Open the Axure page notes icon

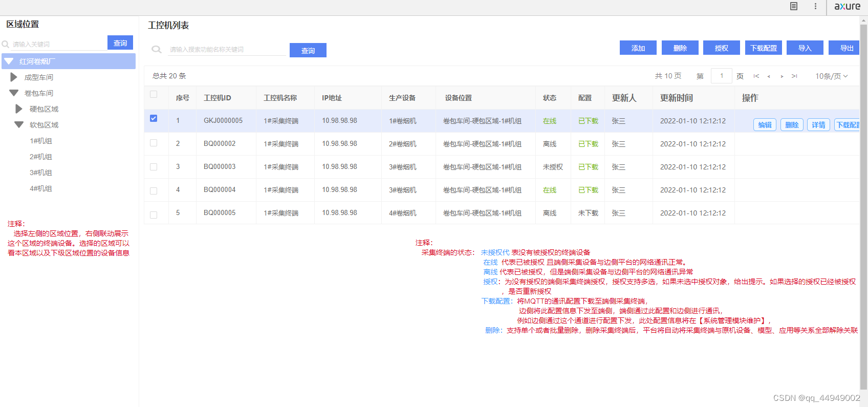[794, 6]
